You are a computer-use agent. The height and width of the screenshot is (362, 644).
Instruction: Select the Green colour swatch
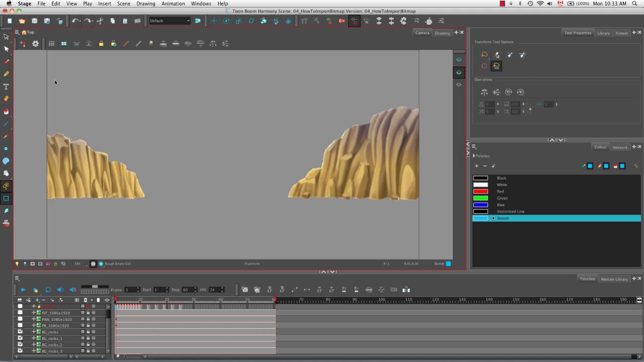[x=480, y=198]
